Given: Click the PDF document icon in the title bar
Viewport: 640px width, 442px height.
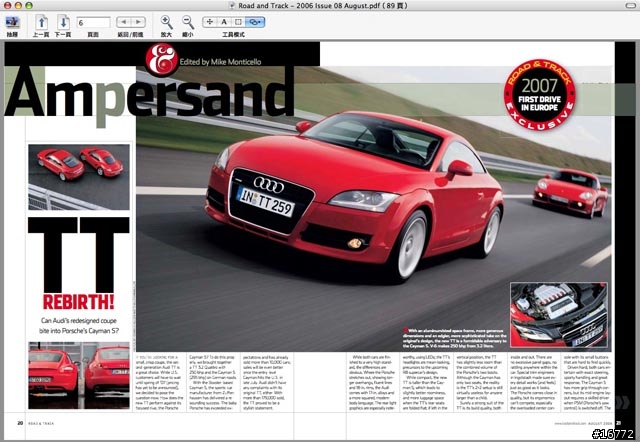Looking at the screenshot, I should click(x=232, y=5).
